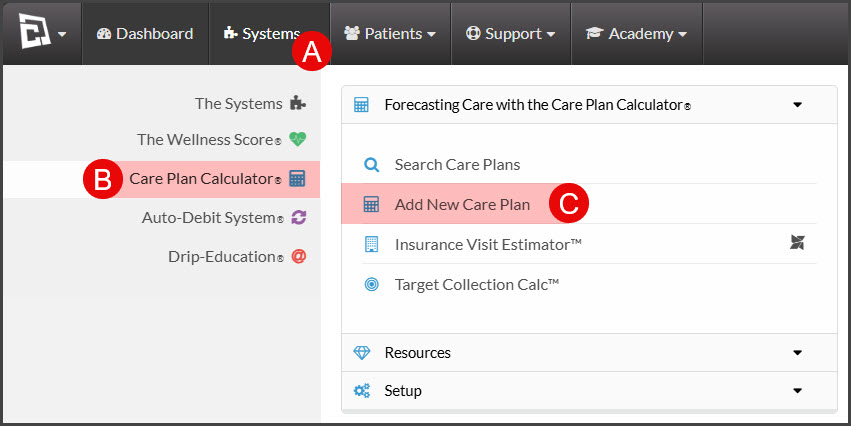The width and height of the screenshot is (851, 426).
Task: Go to the Dashboard
Action: tap(145, 34)
